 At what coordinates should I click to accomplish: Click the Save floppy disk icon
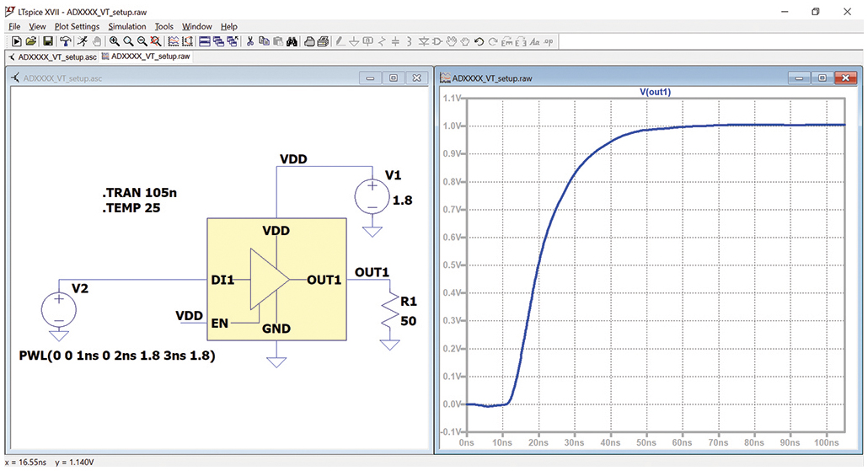pos(47,41)
